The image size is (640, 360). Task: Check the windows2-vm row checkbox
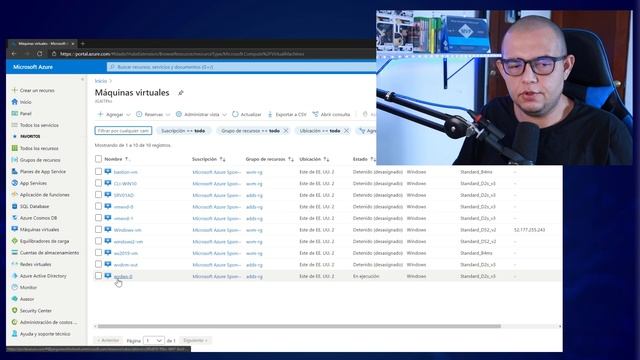pyautogui.click(x=98, y=241)
